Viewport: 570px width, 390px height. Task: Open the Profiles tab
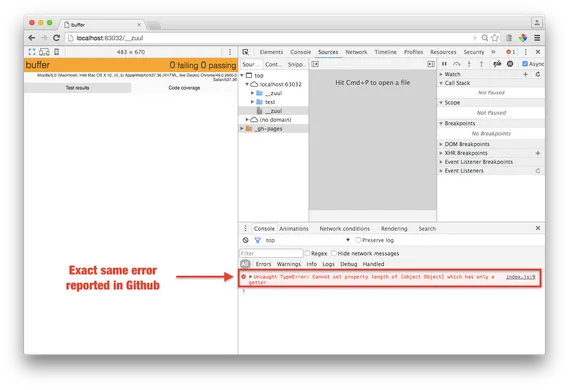413,52
